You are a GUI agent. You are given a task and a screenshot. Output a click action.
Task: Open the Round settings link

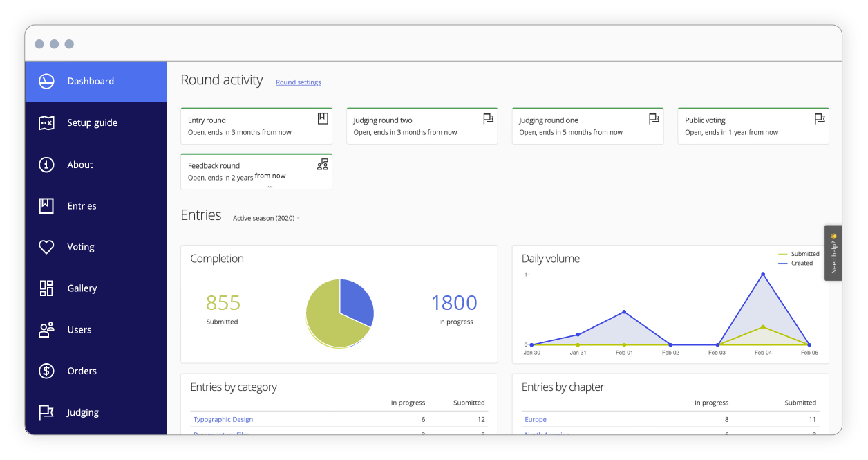coord(298,82)
